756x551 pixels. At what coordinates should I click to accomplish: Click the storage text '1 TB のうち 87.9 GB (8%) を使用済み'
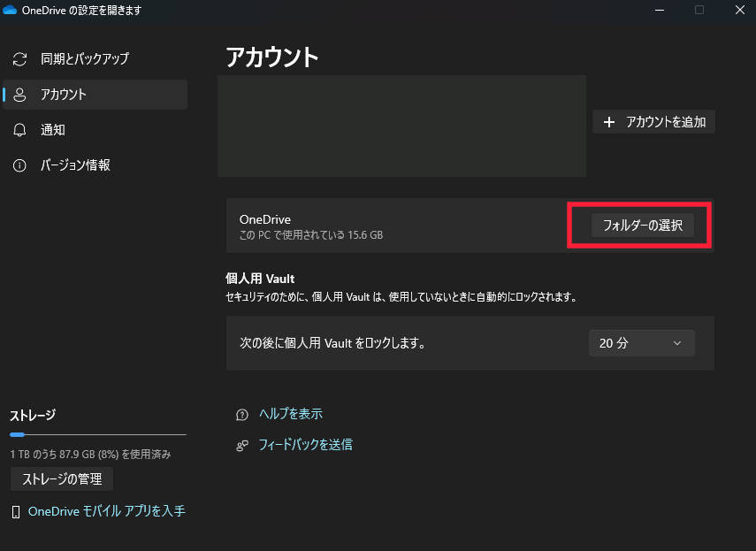[91, 454]
